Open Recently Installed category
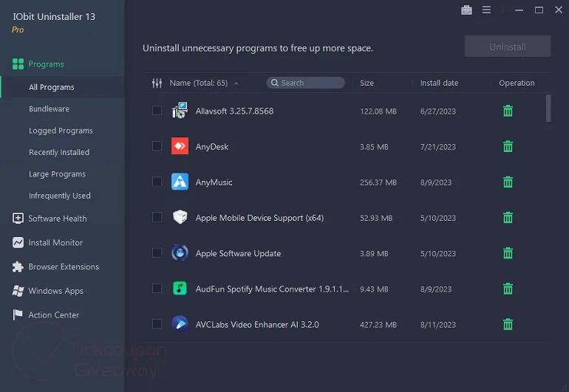The height and width of the screenshot is (392, 569). point(59,152)
